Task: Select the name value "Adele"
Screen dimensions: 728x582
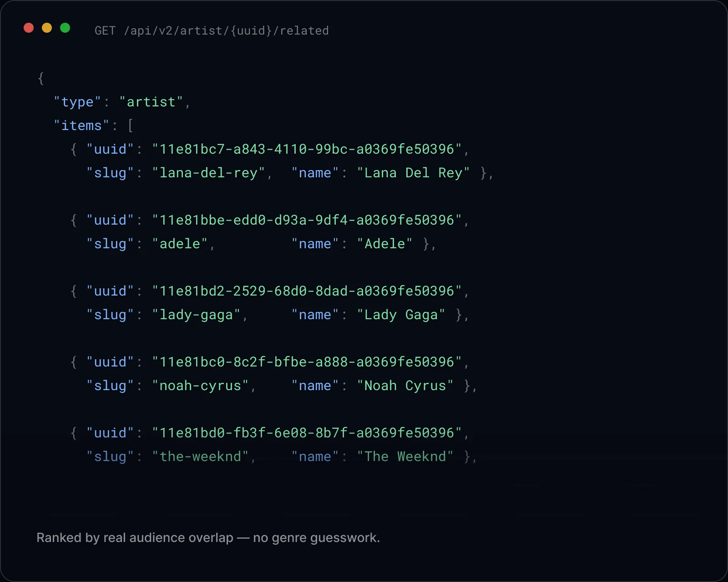Action: pos(384,244)
